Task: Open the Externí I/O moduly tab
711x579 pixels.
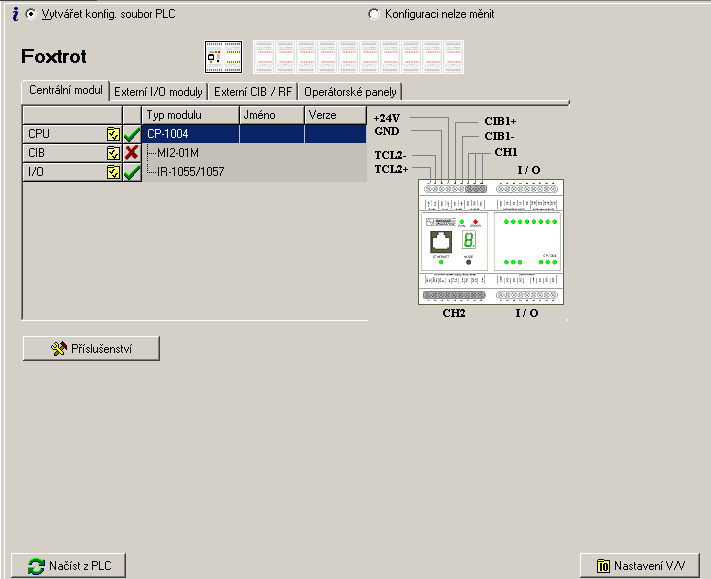Action: click(158, 92)
